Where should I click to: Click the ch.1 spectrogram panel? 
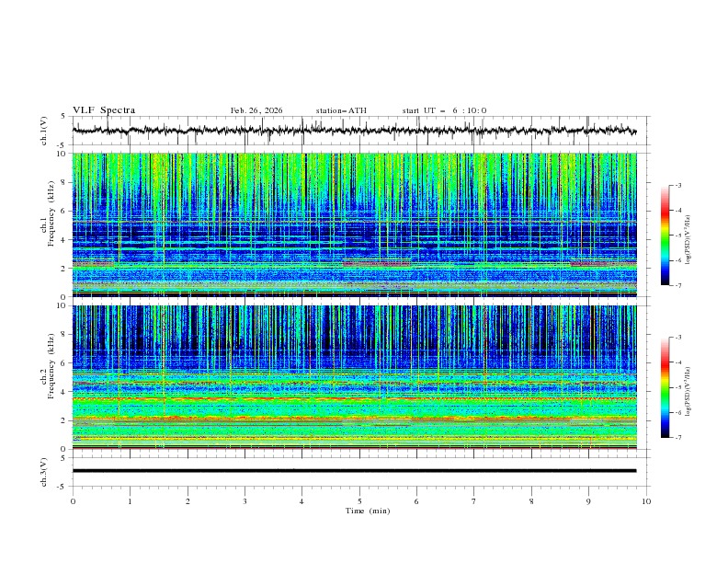point(354,224)
